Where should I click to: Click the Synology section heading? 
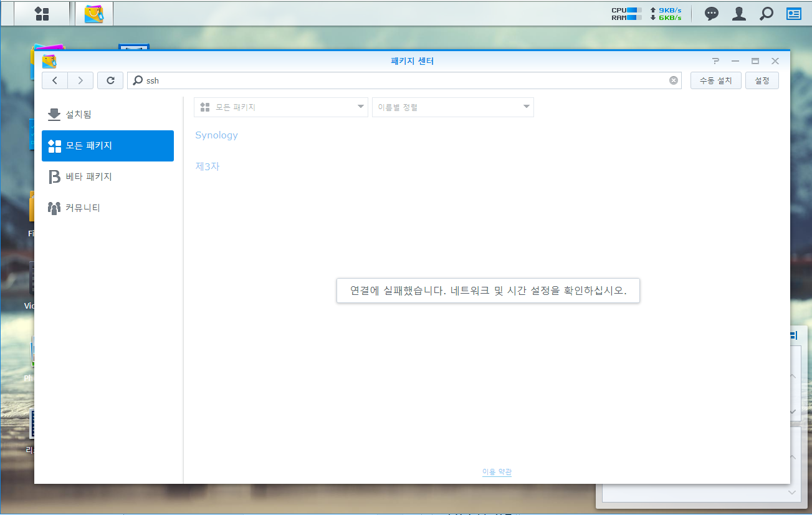[216, 135]
